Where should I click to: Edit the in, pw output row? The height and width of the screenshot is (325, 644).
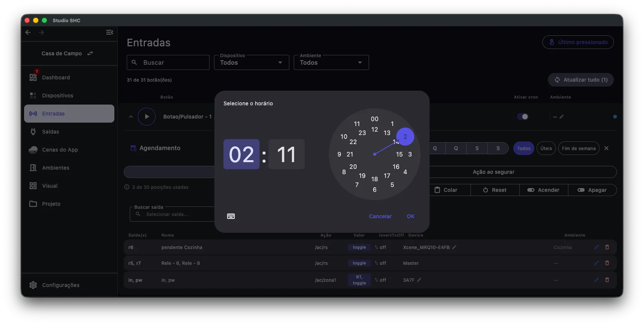pos(596,280)
